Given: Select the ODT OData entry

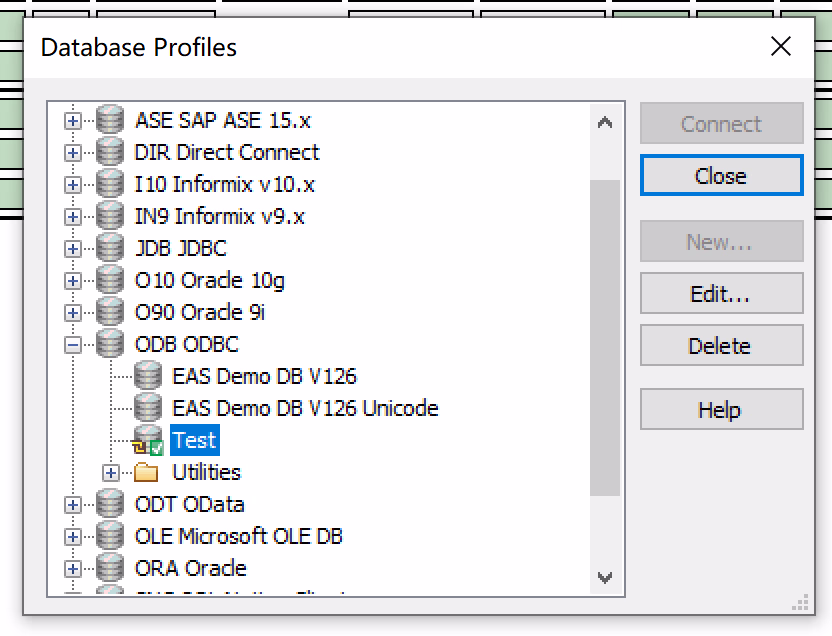Looking at the screenshot, I should tap(189, 505).
